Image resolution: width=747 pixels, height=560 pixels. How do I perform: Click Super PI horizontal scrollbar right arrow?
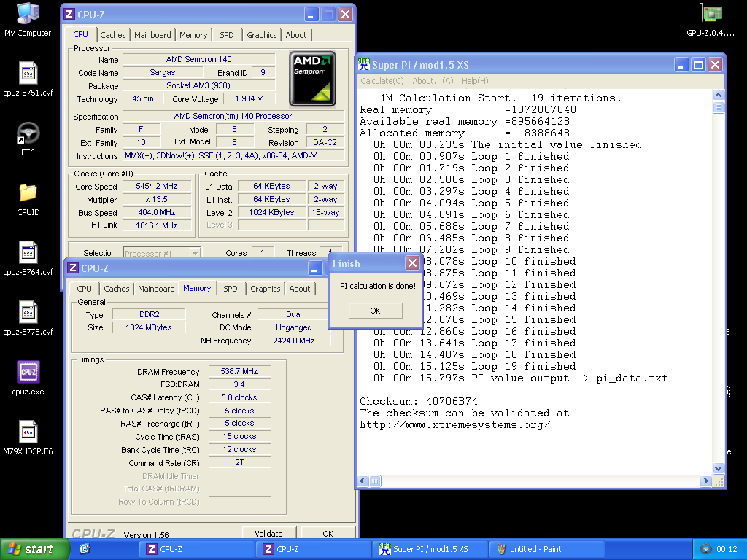click(x=705, y=481)
